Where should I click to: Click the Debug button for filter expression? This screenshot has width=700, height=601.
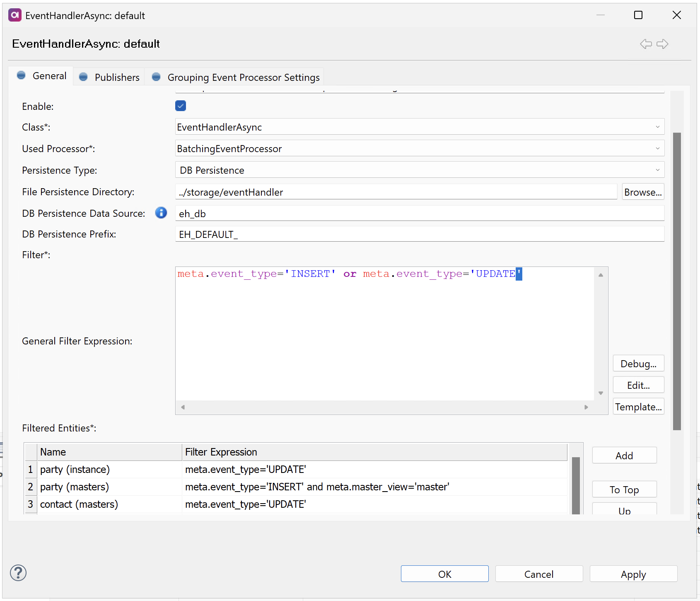638,363
